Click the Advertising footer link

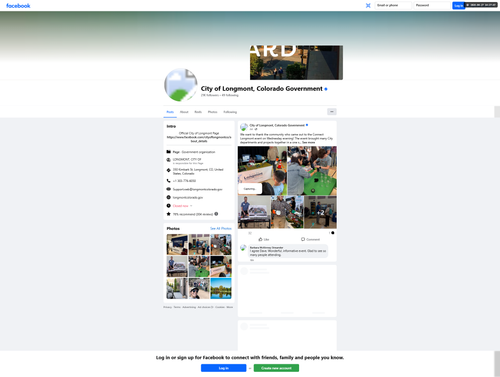tap(189, 307)
